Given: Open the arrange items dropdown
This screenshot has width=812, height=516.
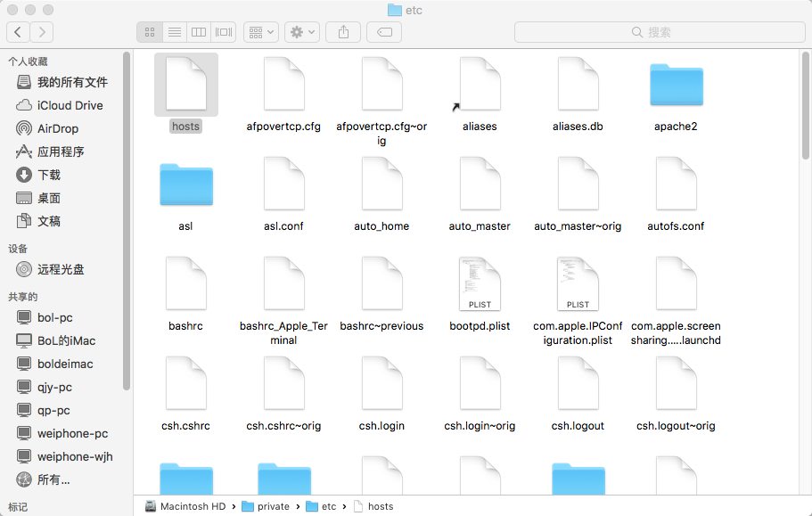Looking at the screenshot, I should (262, 32).
